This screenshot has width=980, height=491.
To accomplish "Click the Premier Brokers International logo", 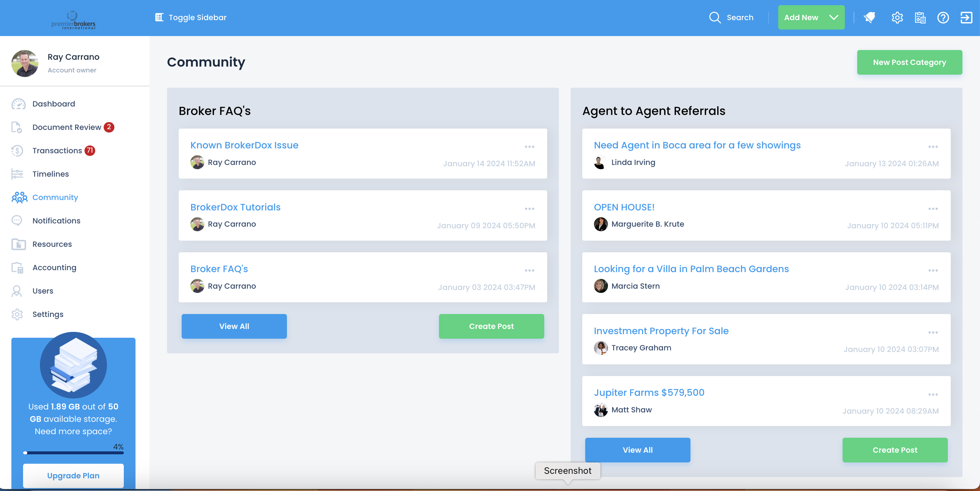I will [x=73, y=20].
